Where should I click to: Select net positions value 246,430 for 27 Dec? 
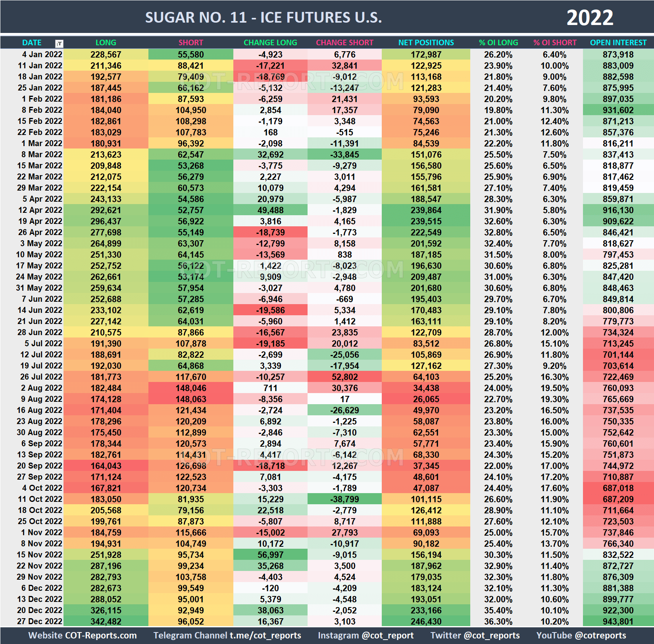[x=425, y=621]
